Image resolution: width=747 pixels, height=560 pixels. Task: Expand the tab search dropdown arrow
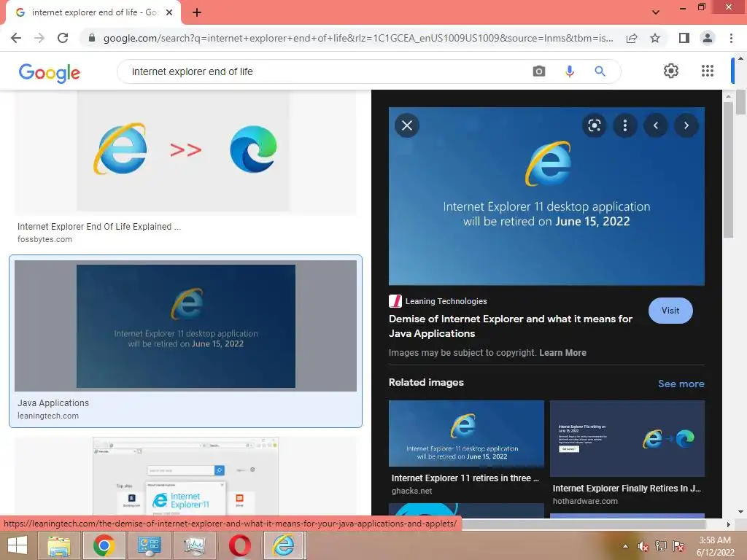point(656,12)
